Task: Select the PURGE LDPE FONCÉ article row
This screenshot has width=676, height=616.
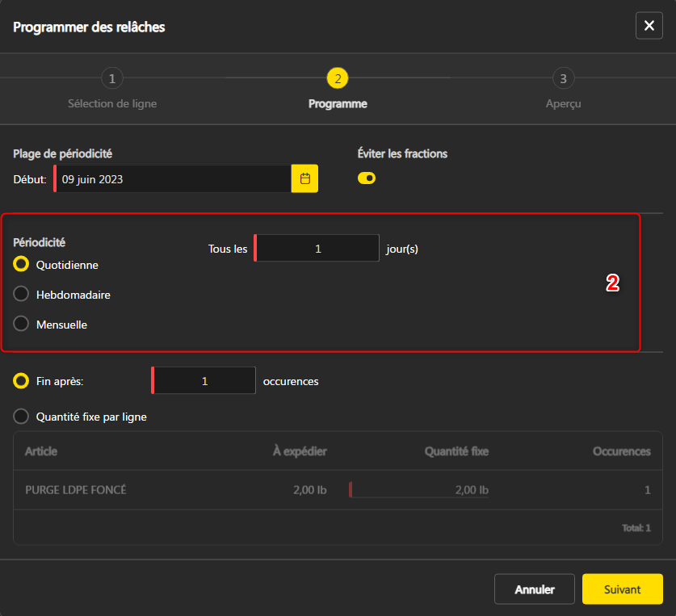Action: click(76, 490)
